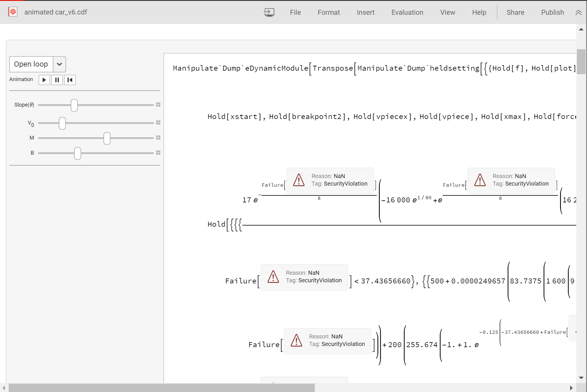The height and width of the screenshot is (392, 587).
Task: Click the Play animation button
Action: click(44, 80)
